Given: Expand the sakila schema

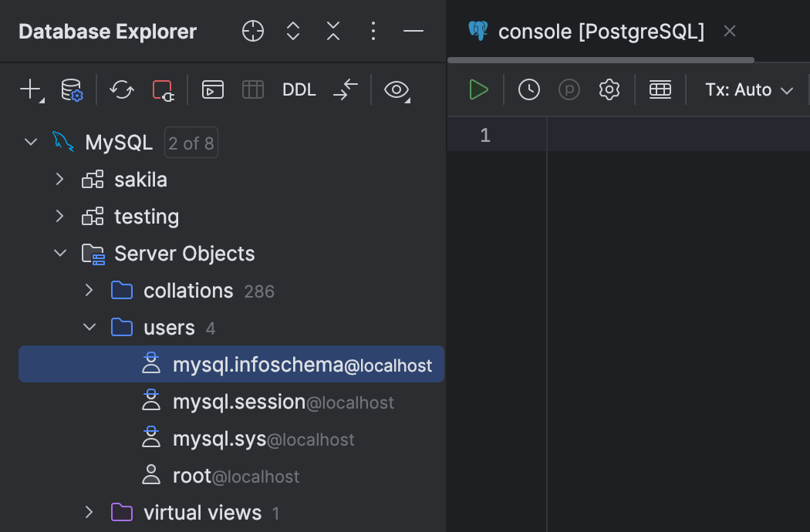Looking at the screenshot, I should (59, 179).
